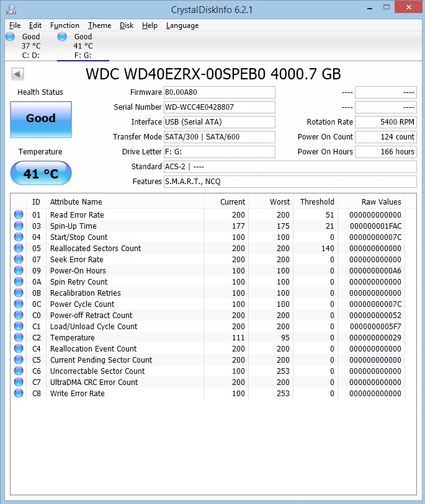Click the WDC WD40EZRX-00SPEB0 drive title
425x504 pixels.
point(213,74)
